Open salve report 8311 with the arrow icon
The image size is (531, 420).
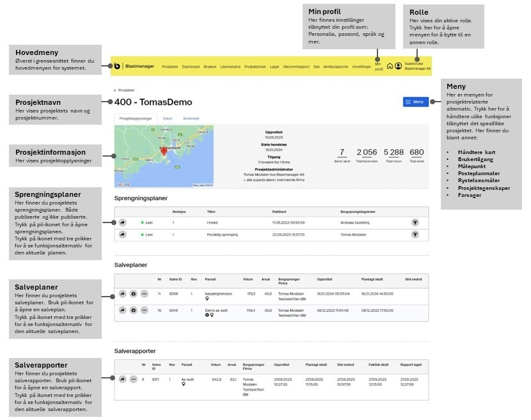pos(123,379)
